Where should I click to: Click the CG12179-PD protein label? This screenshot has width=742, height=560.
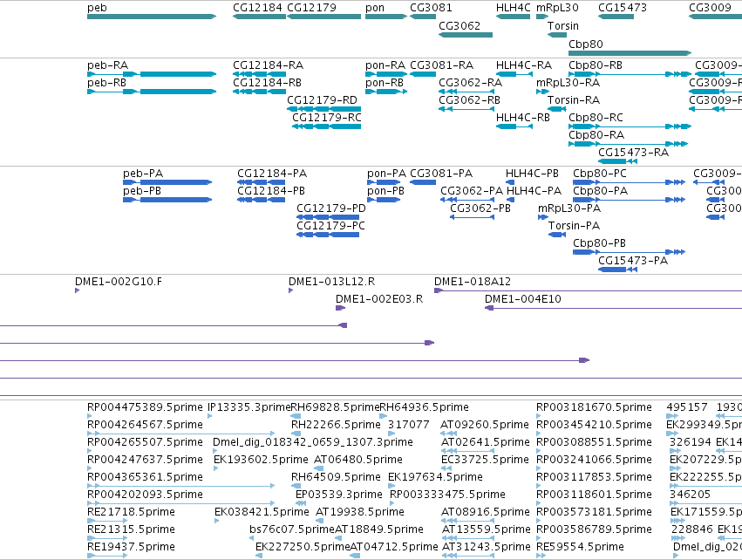tap(331, 208)
